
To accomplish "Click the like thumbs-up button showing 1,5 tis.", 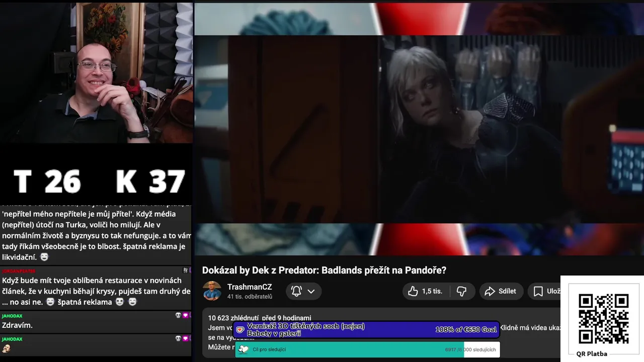I will click(x=425, y=291).
